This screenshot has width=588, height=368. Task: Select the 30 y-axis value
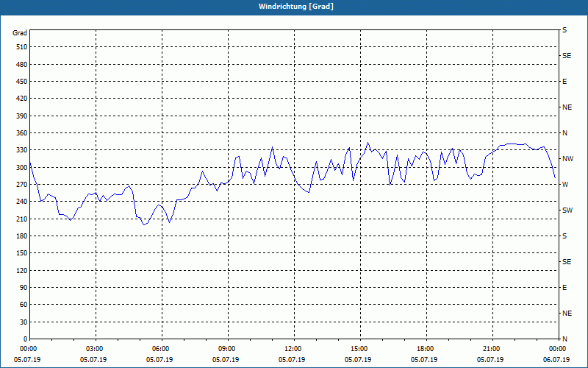(24, 322)
